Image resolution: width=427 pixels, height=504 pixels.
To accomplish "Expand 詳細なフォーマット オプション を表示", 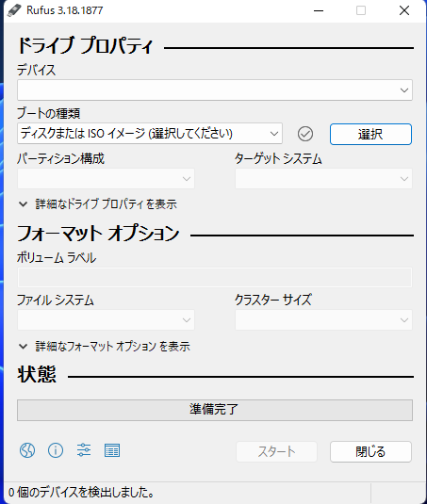I will pyautogui.click(x=105, y=346).
